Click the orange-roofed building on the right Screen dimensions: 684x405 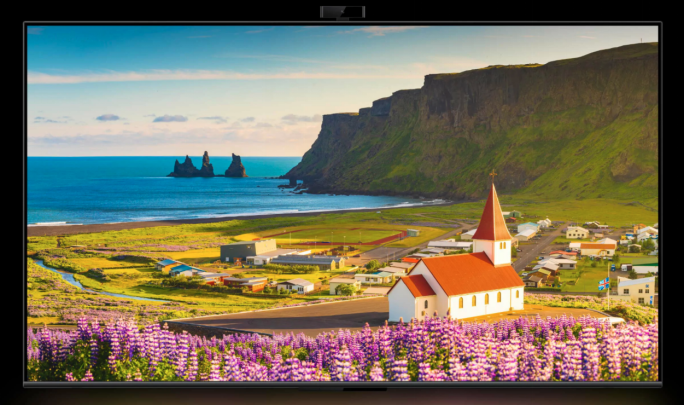coord(598,245)
